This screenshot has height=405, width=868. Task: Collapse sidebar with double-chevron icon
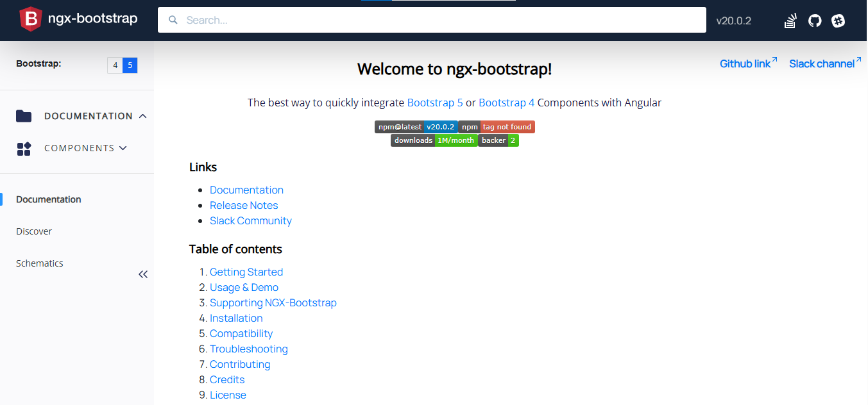143,274
